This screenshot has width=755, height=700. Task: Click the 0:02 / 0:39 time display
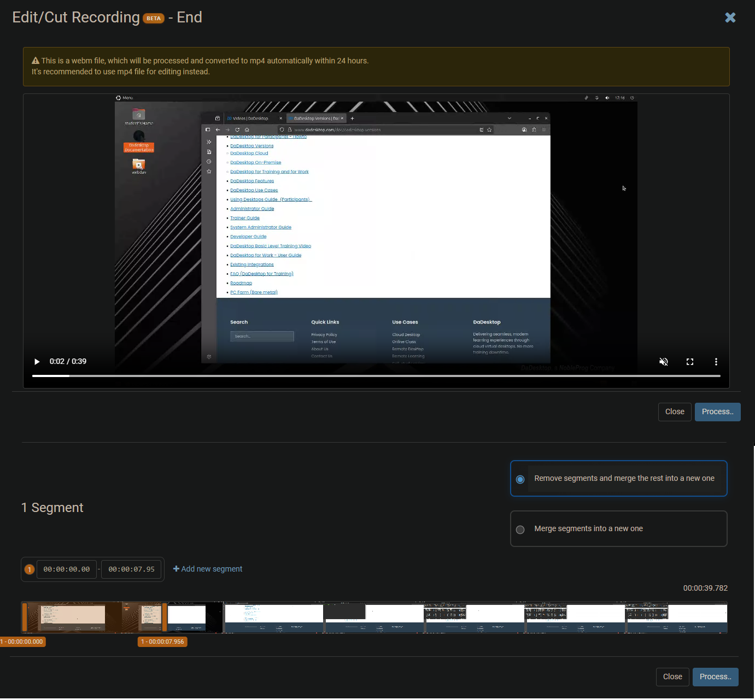point(68,362)
